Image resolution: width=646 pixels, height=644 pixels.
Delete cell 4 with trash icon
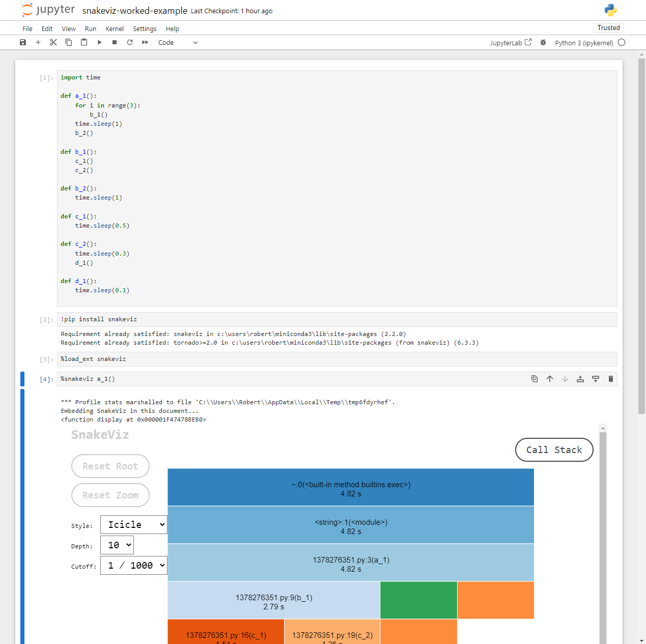point(611,379)
